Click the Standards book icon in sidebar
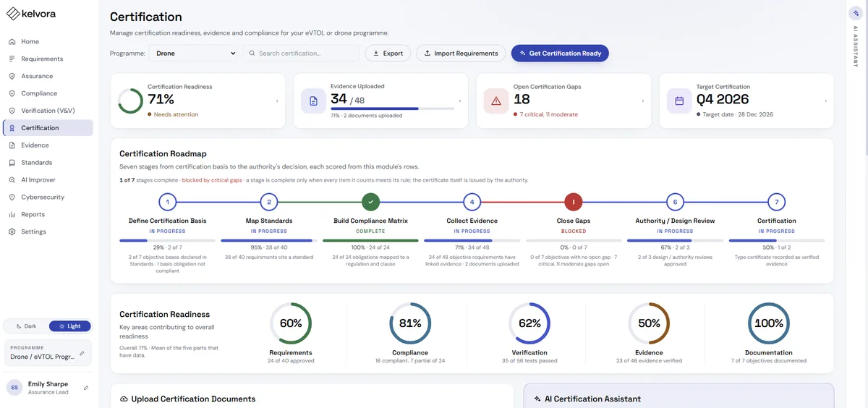 click(12, 163)
